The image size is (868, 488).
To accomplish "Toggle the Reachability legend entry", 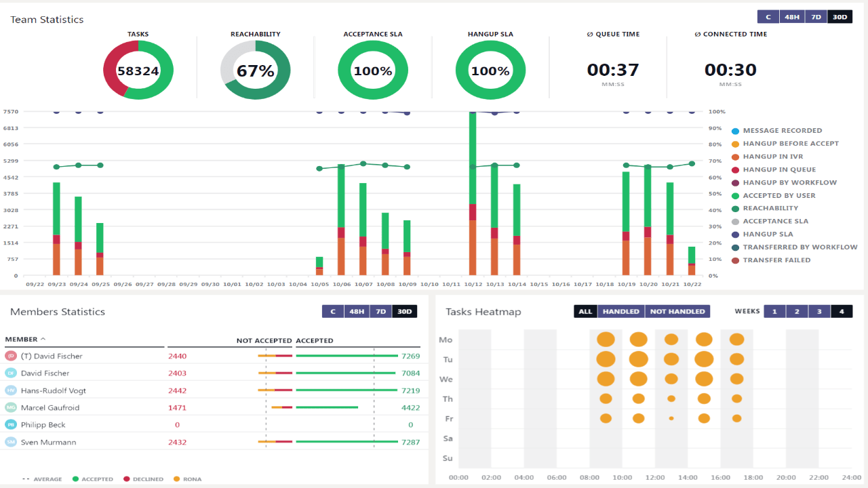I will [765, 208].
